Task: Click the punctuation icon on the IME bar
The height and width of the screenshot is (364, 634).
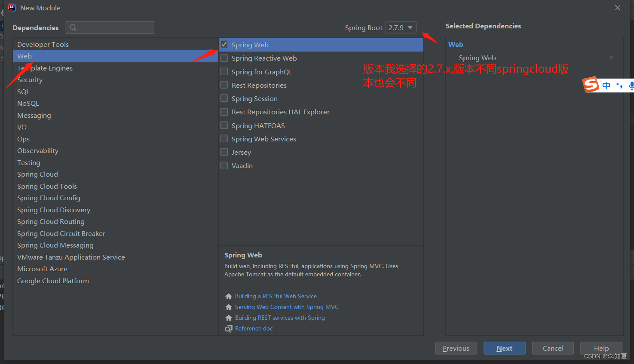Action: [x=619, y=86]
